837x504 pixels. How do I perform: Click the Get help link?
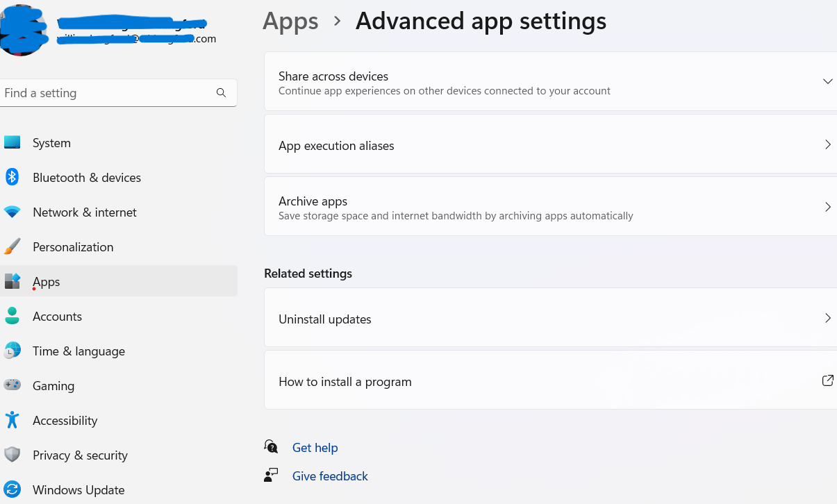click(x=315, y=448)
